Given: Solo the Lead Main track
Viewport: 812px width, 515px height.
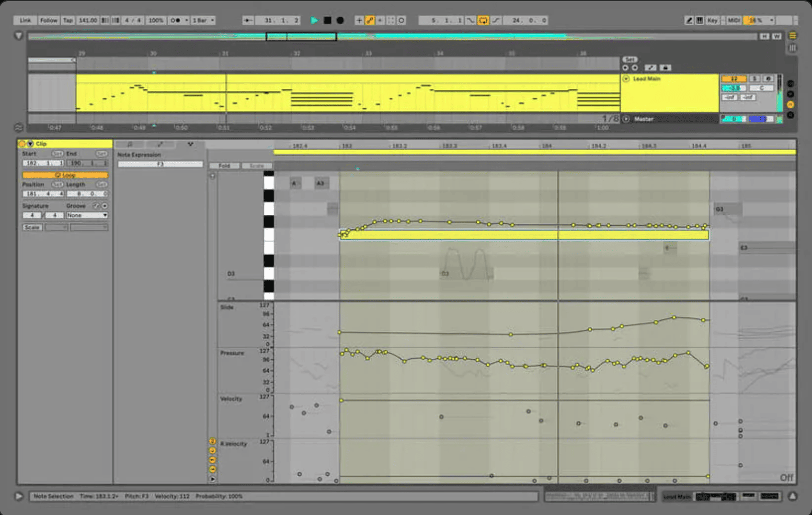Looking at the screenshot, I should tap(754, 78).
